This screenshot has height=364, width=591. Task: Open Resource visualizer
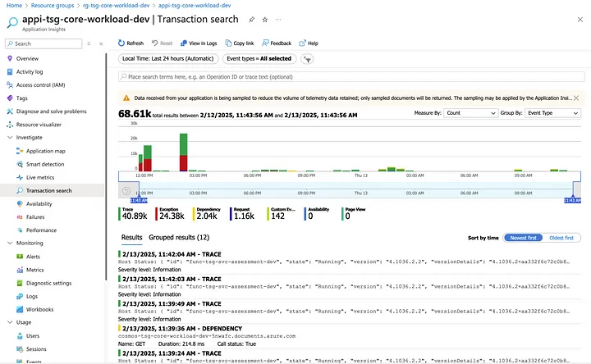(39, 125)
